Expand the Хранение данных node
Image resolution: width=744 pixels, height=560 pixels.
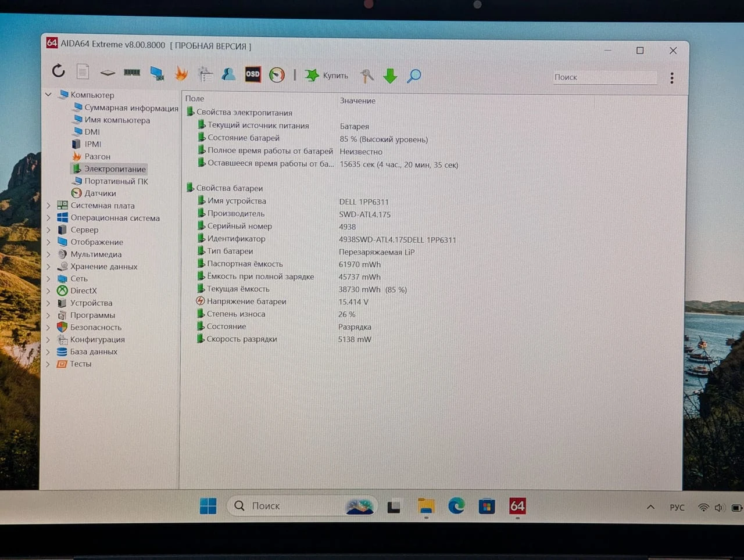(48, 266)
